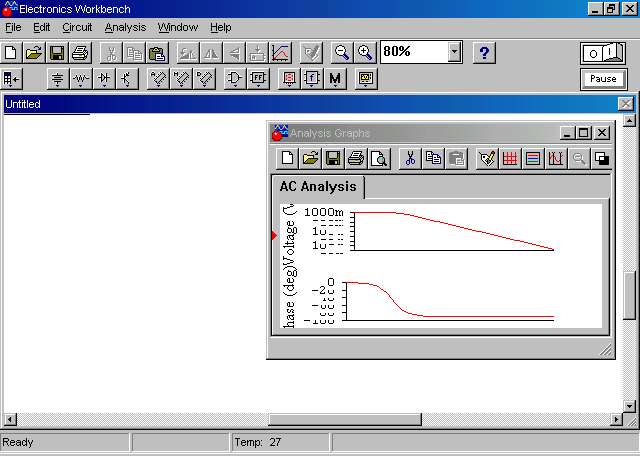Cut in Analysis Graphs toolbar
This screenshot has width=640, height=456.
410,158
